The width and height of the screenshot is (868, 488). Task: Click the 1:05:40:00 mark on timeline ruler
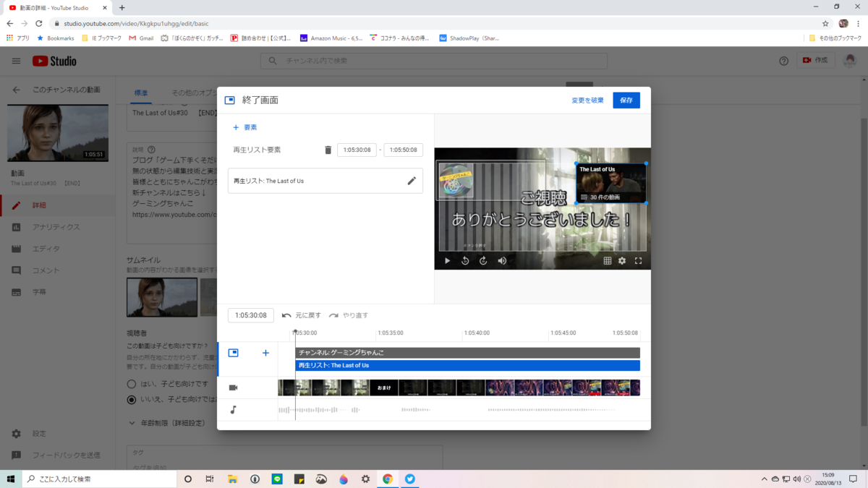click(477, 333)
